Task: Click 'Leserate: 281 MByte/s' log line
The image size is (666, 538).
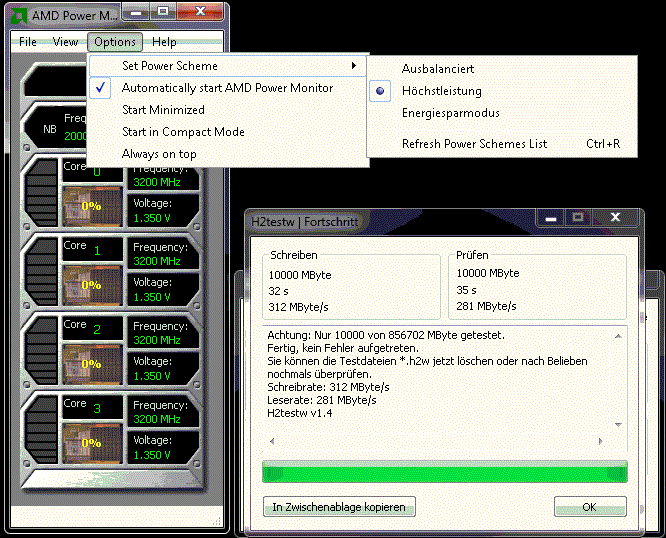Action: pyautogui.click(x=322, y=400)
